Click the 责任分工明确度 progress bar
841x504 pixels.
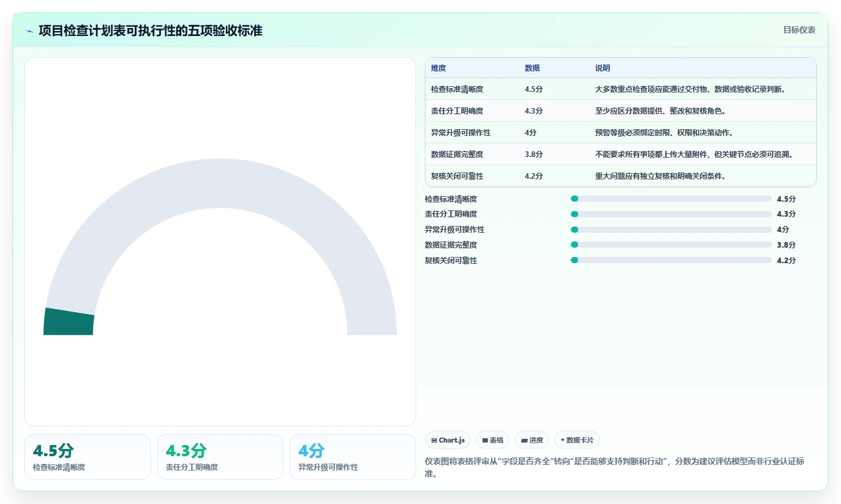671,214
